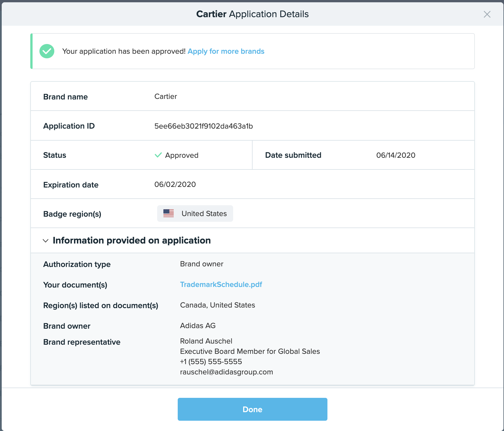Image resolution: width=504 pixels, height=431 pixels.
Task: Click Information provided on application heading
Action: (x=132, y=240)
